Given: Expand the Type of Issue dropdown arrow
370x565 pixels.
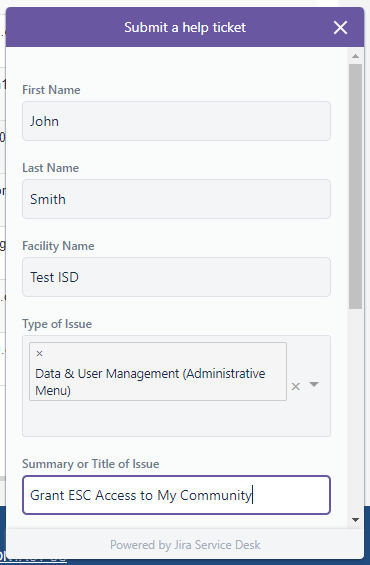Looking at the screenshot, I should 314,384.
